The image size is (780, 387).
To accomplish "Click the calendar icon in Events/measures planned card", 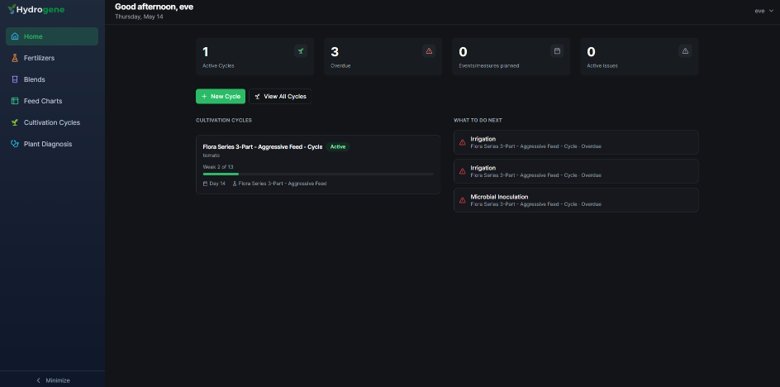I will tap(557, 51).
